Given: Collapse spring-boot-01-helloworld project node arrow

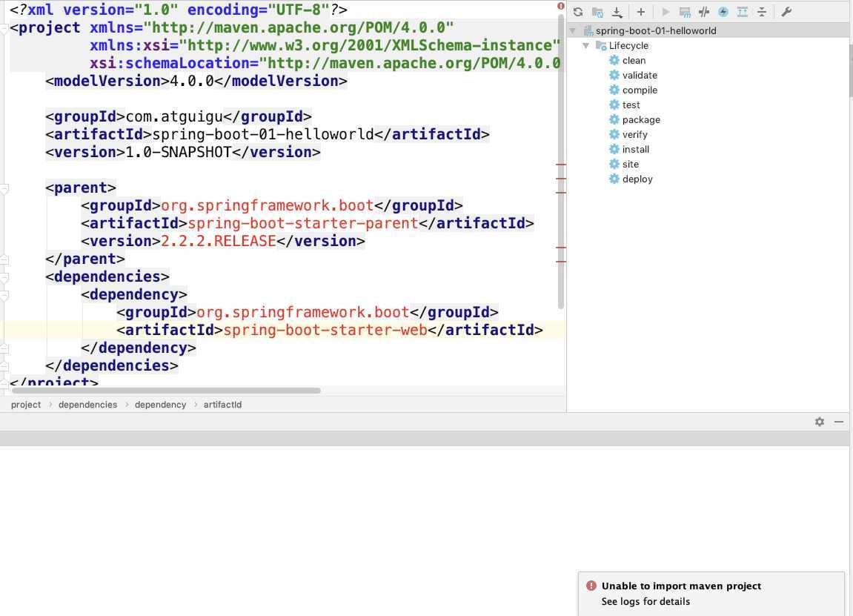Looking at the screenshot, I should (572, 31).
